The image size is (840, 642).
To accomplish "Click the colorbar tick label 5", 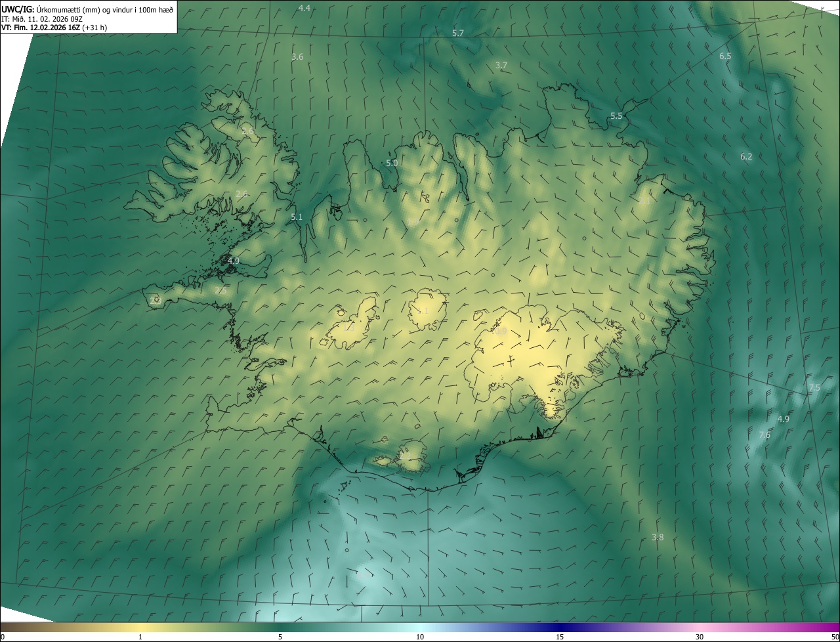I will (x=280, y=637).
